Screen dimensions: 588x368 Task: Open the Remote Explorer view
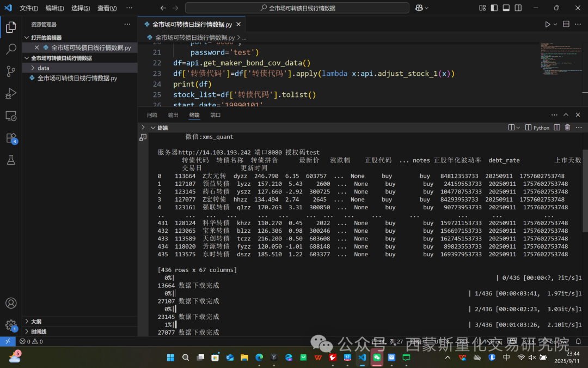11,116
